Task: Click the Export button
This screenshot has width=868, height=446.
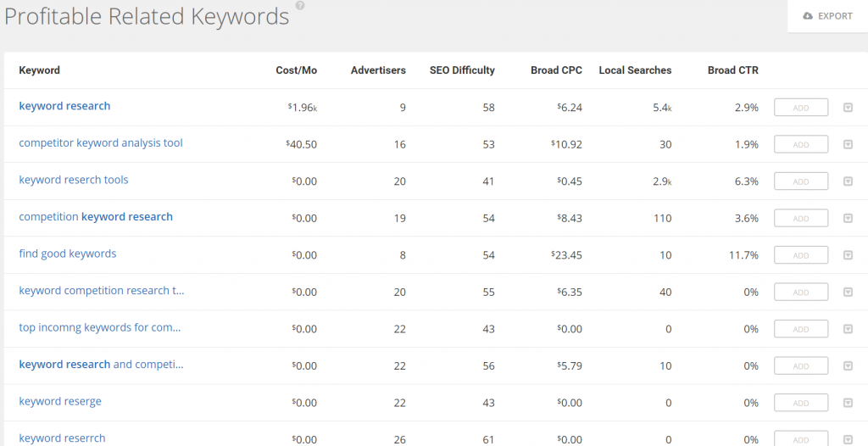Action: click(827, 16)
